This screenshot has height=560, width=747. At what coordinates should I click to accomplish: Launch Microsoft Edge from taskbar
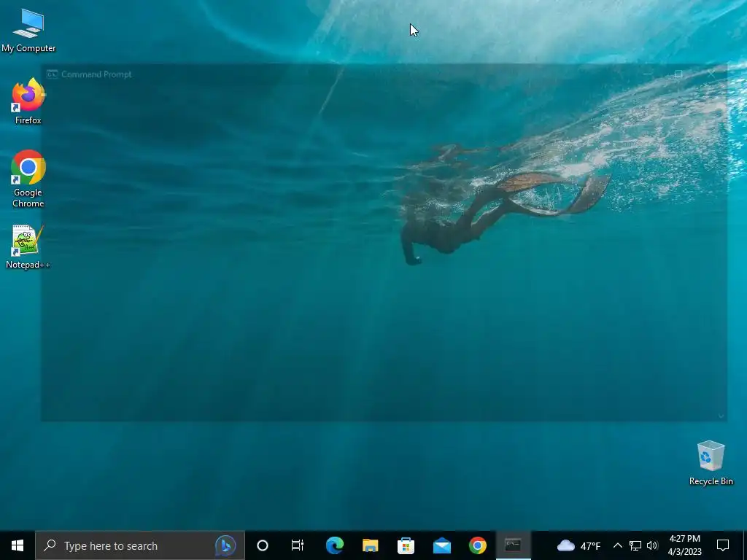pos(334,545)
